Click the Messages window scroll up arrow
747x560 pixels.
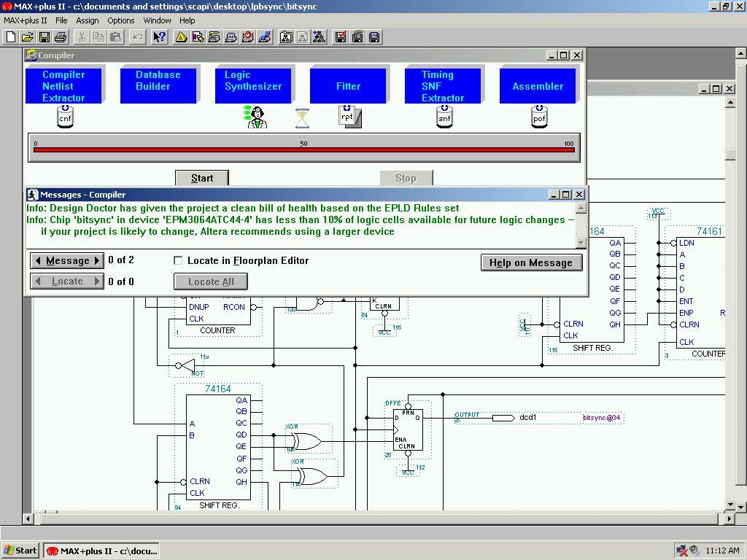(581, 208)
